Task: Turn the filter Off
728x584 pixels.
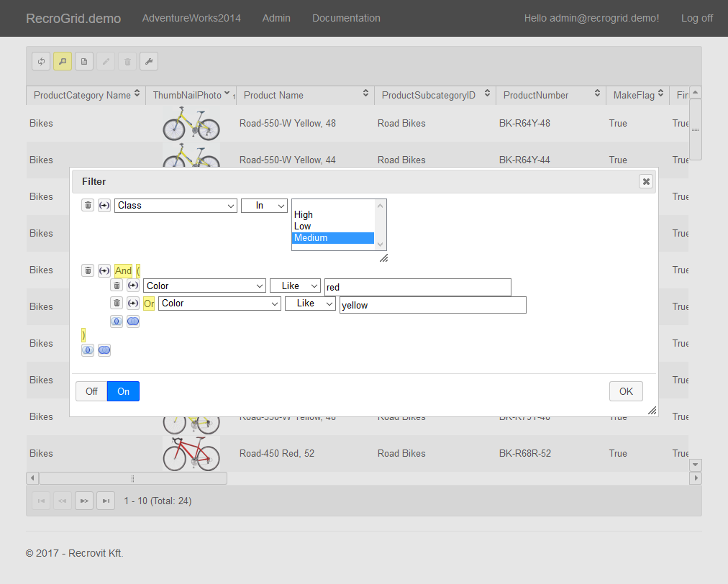Action: (91, 391)
